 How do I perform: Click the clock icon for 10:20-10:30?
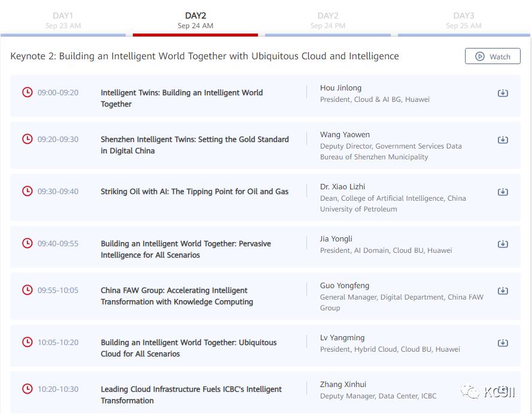pyautogui.click(x=27, y=388)
